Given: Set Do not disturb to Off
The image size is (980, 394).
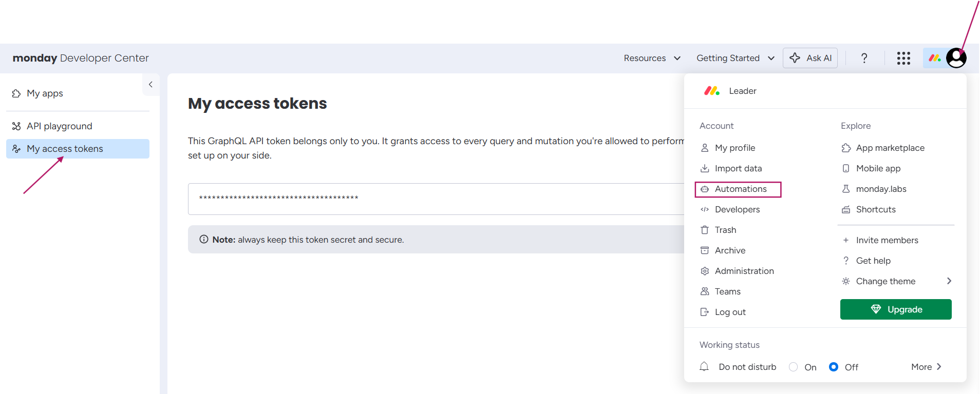Looking at the screenshot, I should tap(834, 367).
